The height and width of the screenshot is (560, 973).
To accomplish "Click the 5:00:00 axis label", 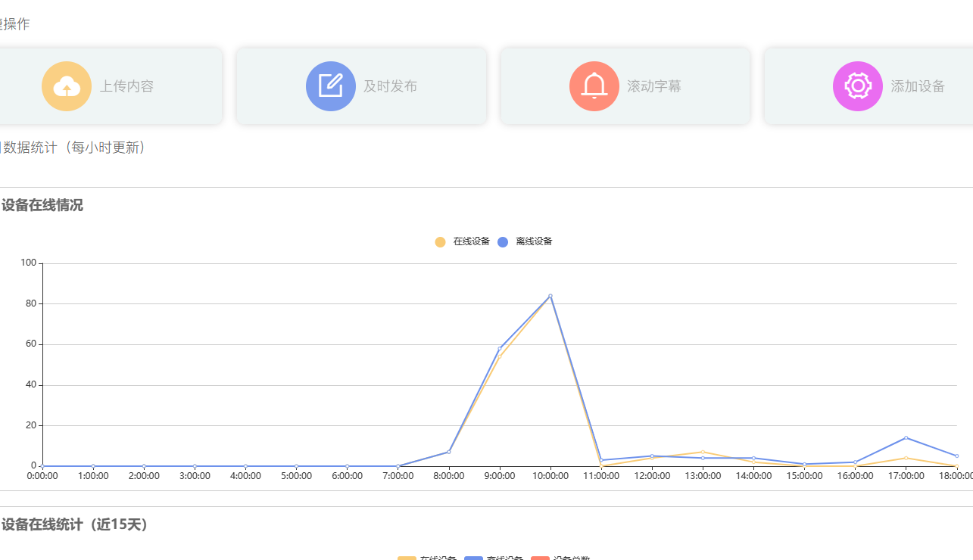I will click(x=296, y=476).
